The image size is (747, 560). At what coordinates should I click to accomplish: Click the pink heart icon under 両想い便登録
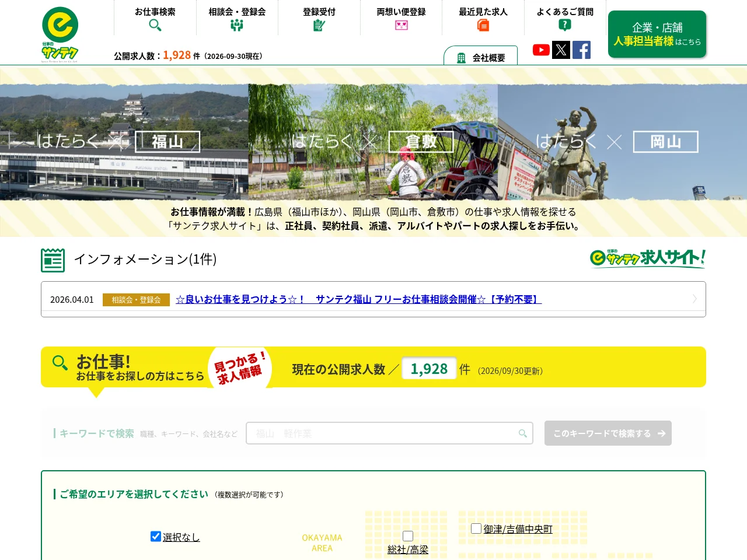[x=402, y=25]
